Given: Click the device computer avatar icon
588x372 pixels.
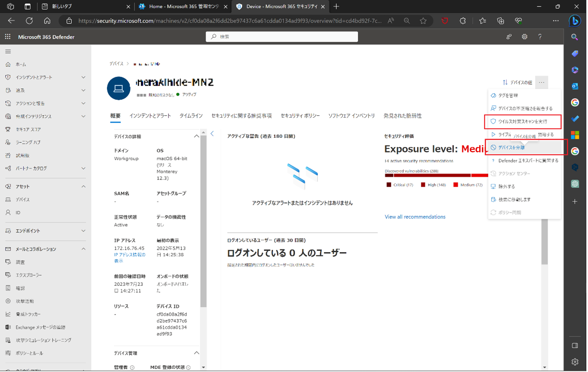Looking at the screenshot, I should coord(119,88).
